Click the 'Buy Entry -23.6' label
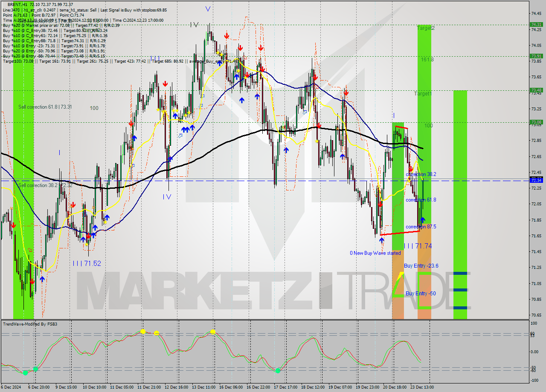This screenshot has height=392, width=546. pos(421,266)
